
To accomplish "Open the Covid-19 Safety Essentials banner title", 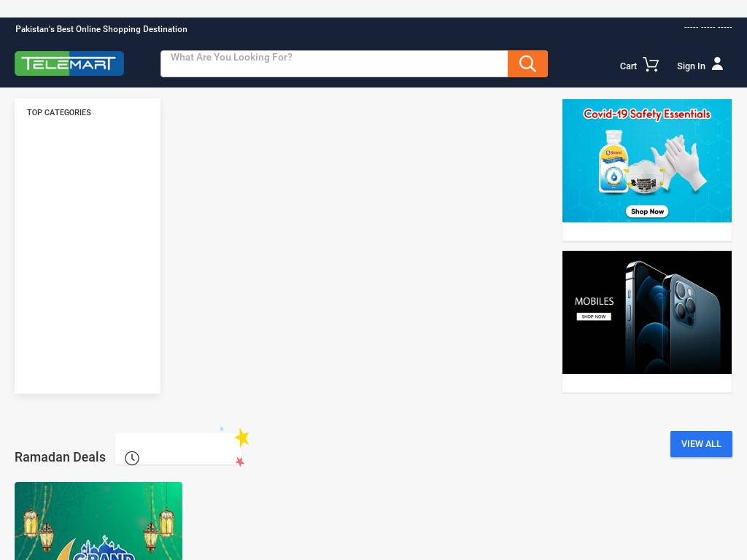I will [646, 114].
